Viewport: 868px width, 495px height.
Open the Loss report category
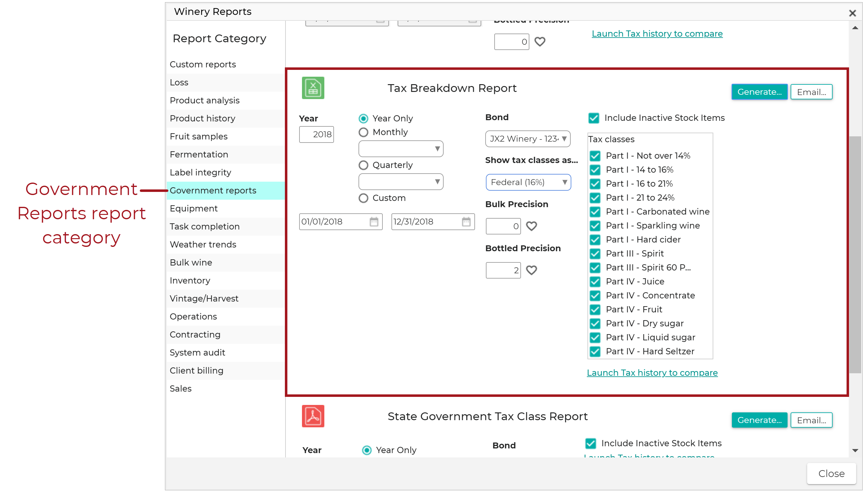tap(226, 83)
